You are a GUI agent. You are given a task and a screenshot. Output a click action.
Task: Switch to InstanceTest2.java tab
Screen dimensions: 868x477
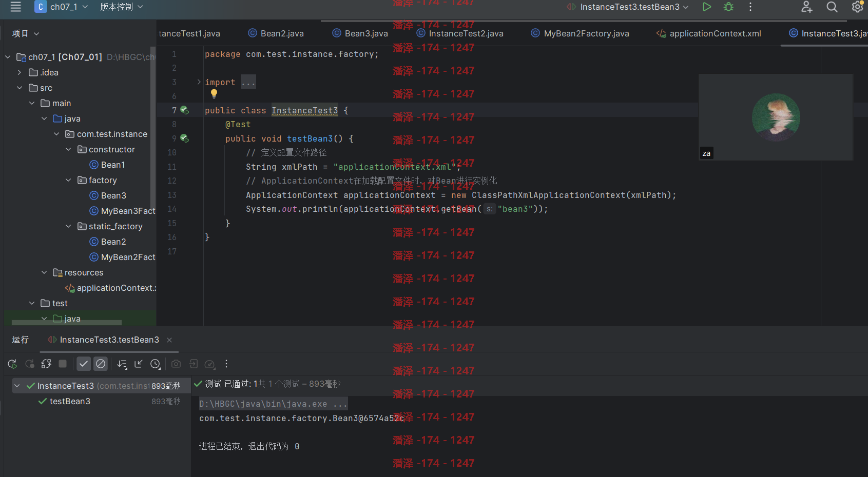coord(460,33)
